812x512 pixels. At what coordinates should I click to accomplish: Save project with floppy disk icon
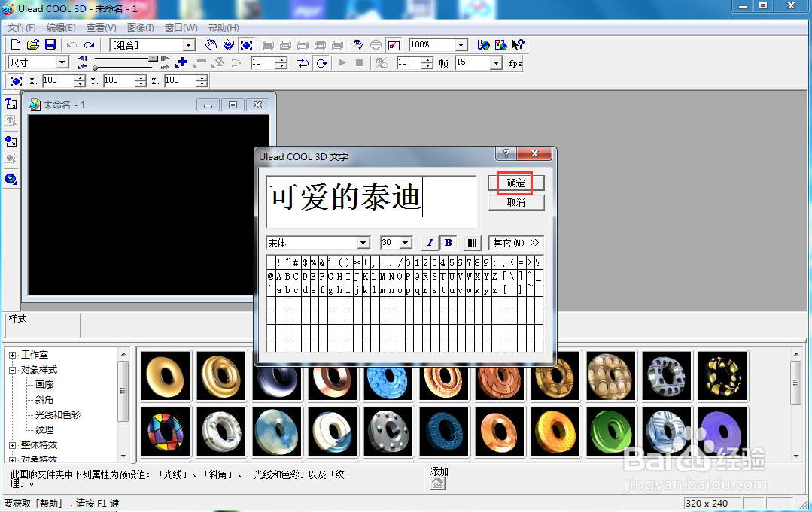coord(50,45)
